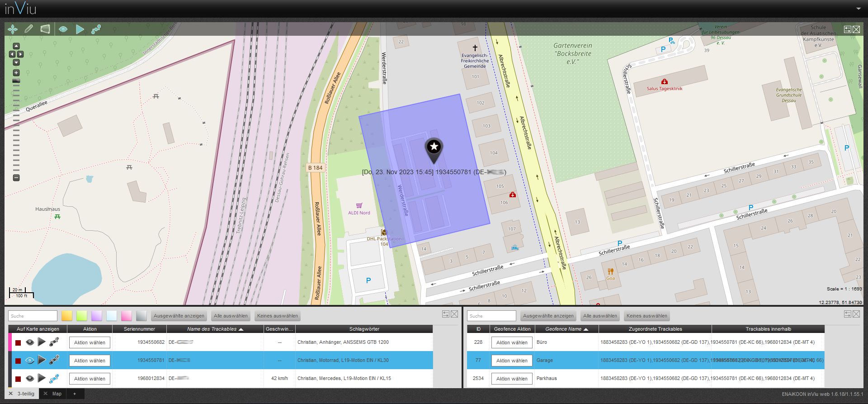Select the polygon geofence tool
Screen dimensions: 868x404
[x=45, y=29]
